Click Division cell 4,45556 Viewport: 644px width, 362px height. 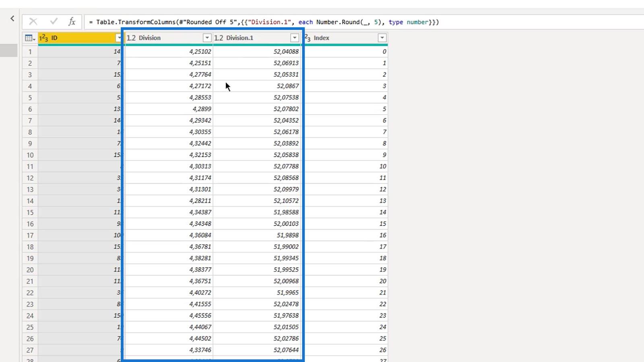point(169,315)
